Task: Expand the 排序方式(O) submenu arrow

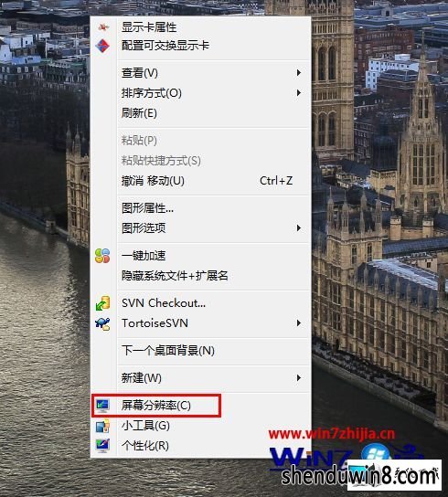Action: pyautogui.click(x=299, y=93)
